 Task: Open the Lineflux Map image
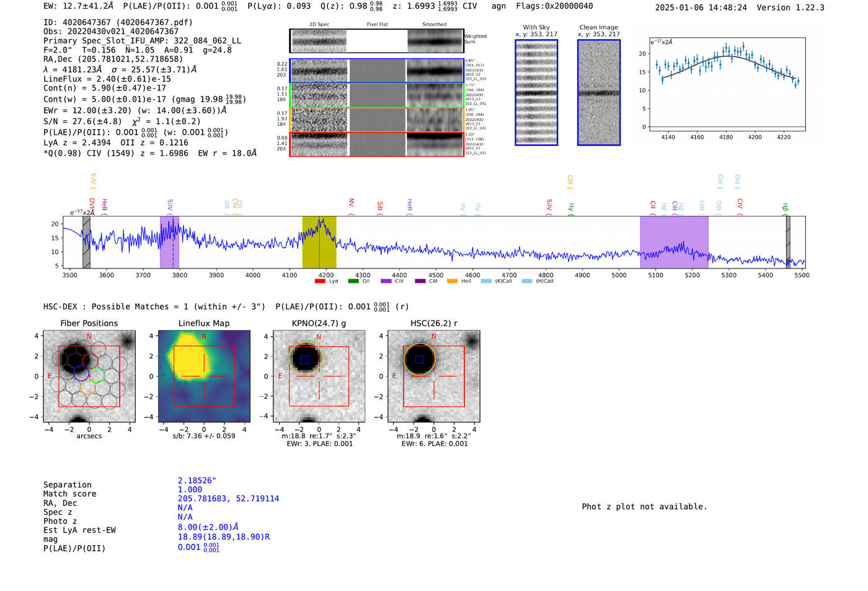tap(204, 376)
